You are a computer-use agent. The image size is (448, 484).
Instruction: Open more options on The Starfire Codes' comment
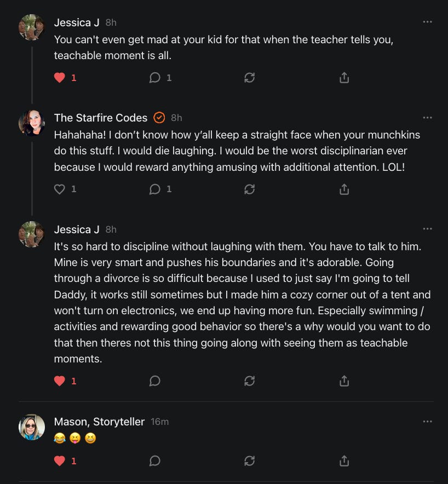[x=428, y=118]
